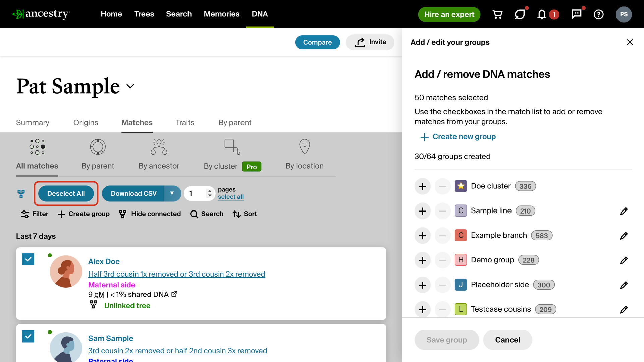This screenshot has width=644, height=362.
Task: Open the PS profile avatar
Action: [x=624, y=14]
